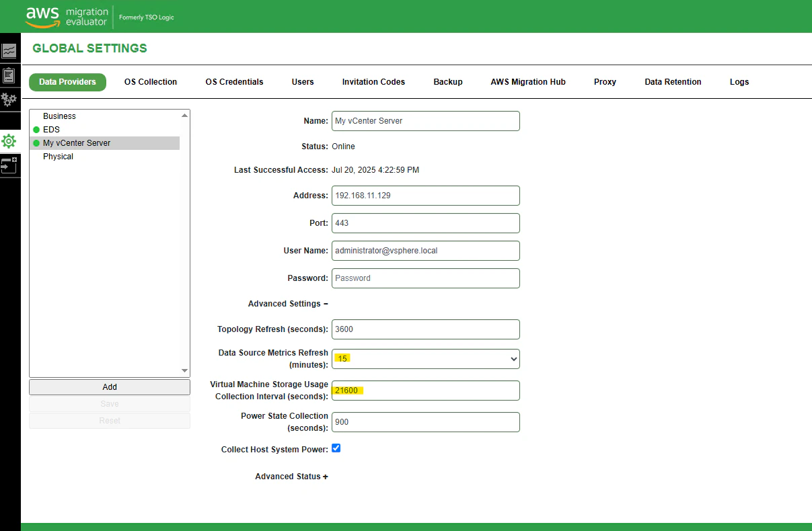Viewport: 812px width, 531px height.
Task: Open the chart dashboard sidebar icon
Action: pos(9,50)
